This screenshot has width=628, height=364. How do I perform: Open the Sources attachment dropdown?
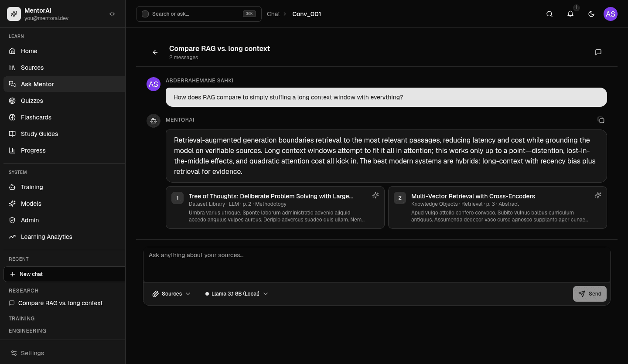pos(172,294)
